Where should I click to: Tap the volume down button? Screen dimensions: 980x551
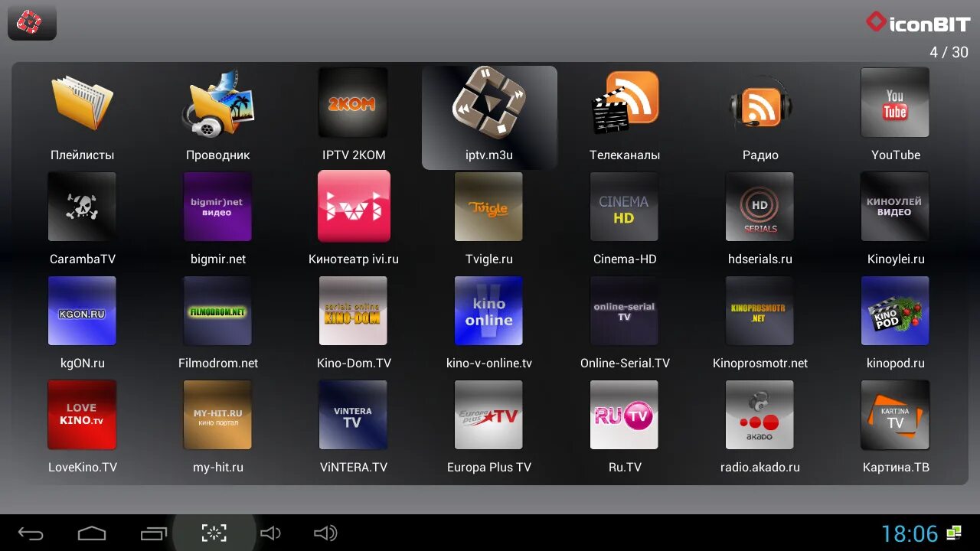click(270, 533)
